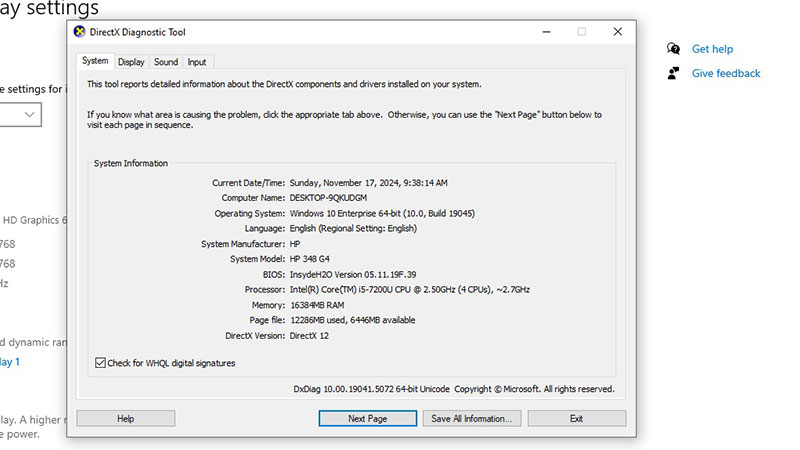Viewport: 800px width, 450px height.
Task: Click the Current Date/Time value
Action: click(368, 183)
